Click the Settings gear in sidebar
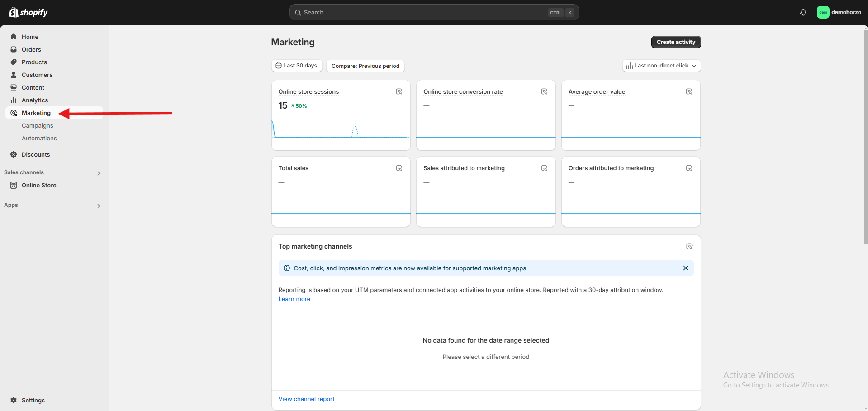 coord(14,400)
